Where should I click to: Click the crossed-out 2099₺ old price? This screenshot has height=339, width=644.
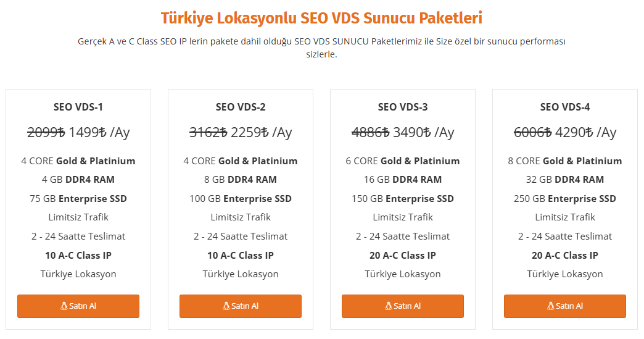click(x=46, y=133)
